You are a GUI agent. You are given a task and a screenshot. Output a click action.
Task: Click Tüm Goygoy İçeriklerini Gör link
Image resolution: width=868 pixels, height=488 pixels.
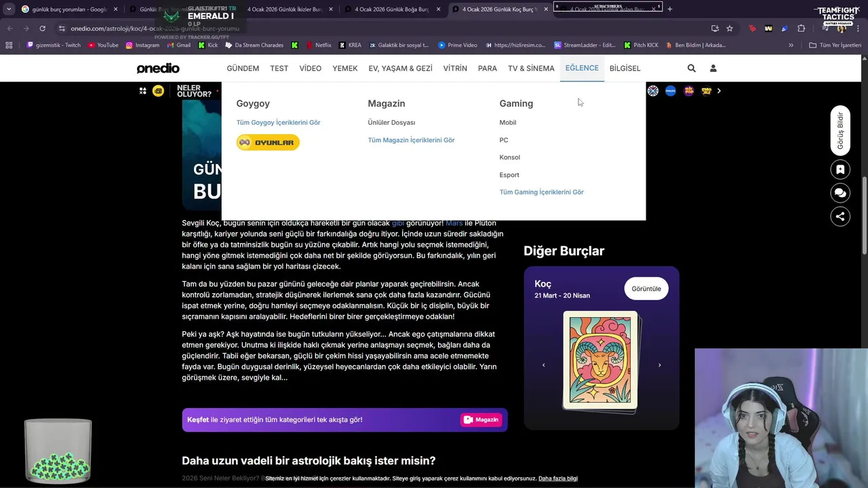[279, 123]
